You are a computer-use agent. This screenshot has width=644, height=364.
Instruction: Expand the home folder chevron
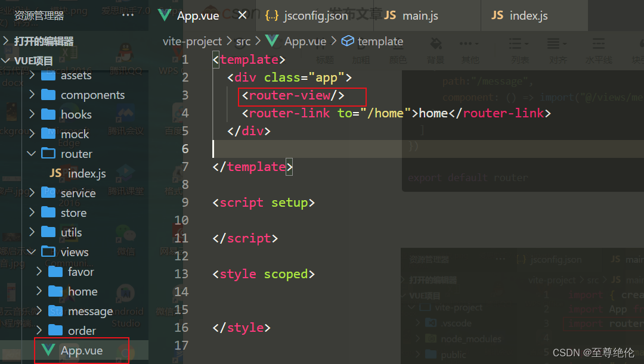[x=39, y=291]
